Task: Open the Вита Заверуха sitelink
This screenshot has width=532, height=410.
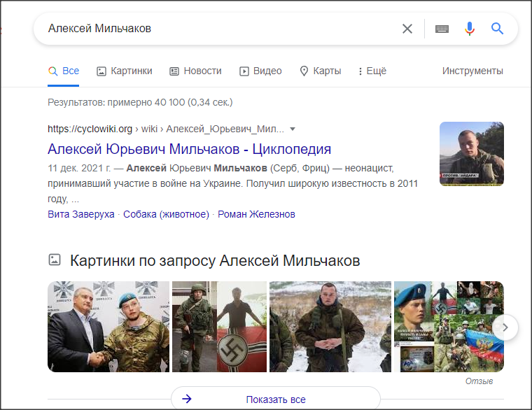Action: 81,214
